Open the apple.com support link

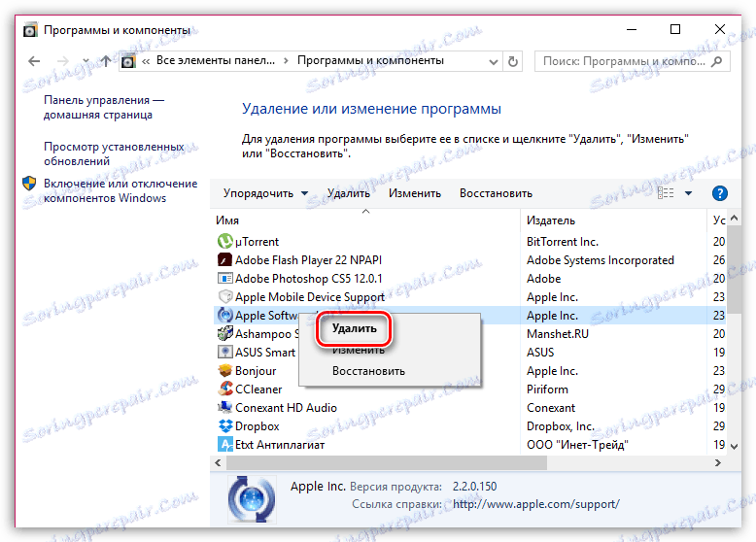pos(536,504)
